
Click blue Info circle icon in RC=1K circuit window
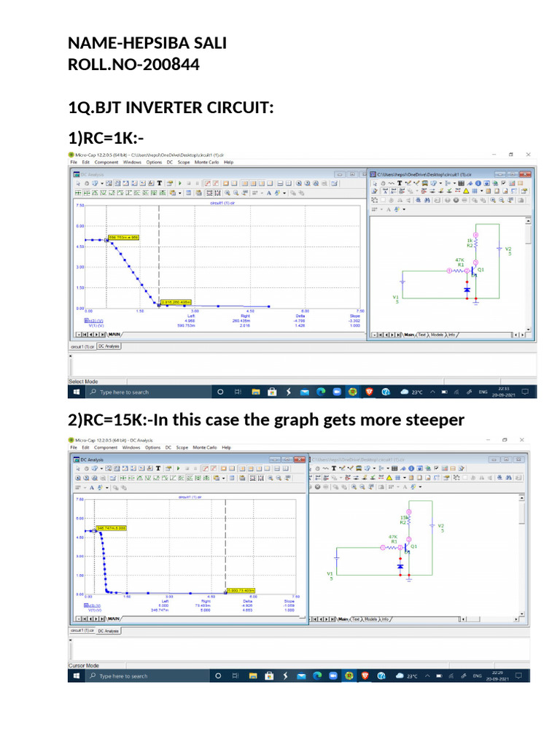coord(478,183)
